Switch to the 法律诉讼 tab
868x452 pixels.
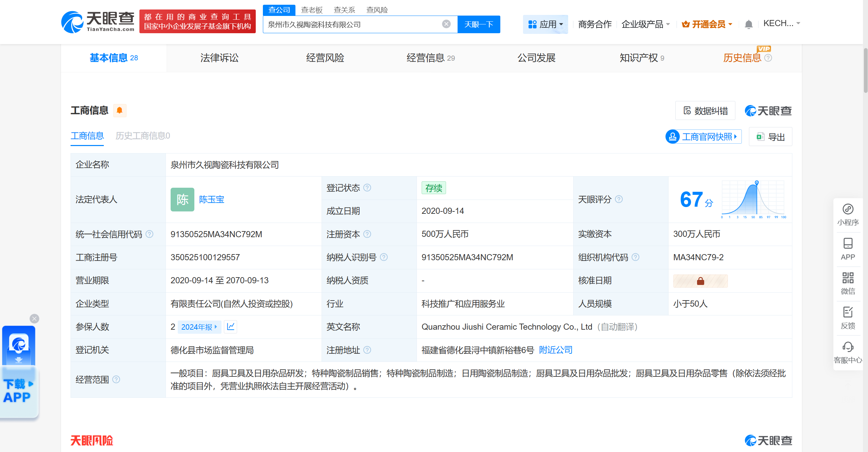[219, 58]
